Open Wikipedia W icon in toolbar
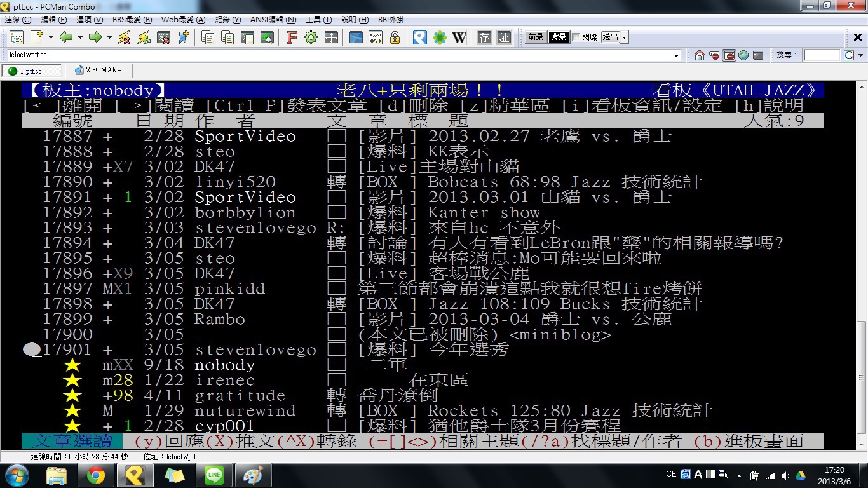 pyautogui.click(x=459, y=37)
